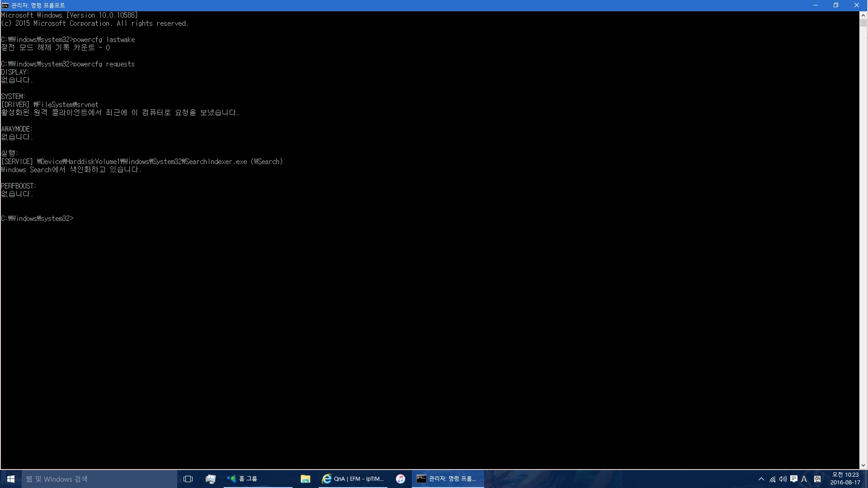Click the 'powercfg lastwake' command line
This screenshot has height=488, width=868.
click(68, 40)
